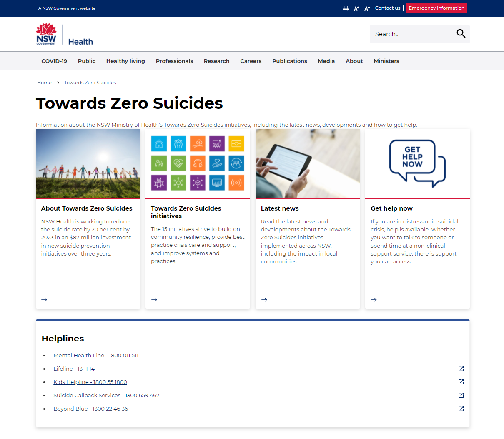Open the Professionals menu item
Image resolution: width=504 pixels, height=439 pixels.
(x=174, y=61)
